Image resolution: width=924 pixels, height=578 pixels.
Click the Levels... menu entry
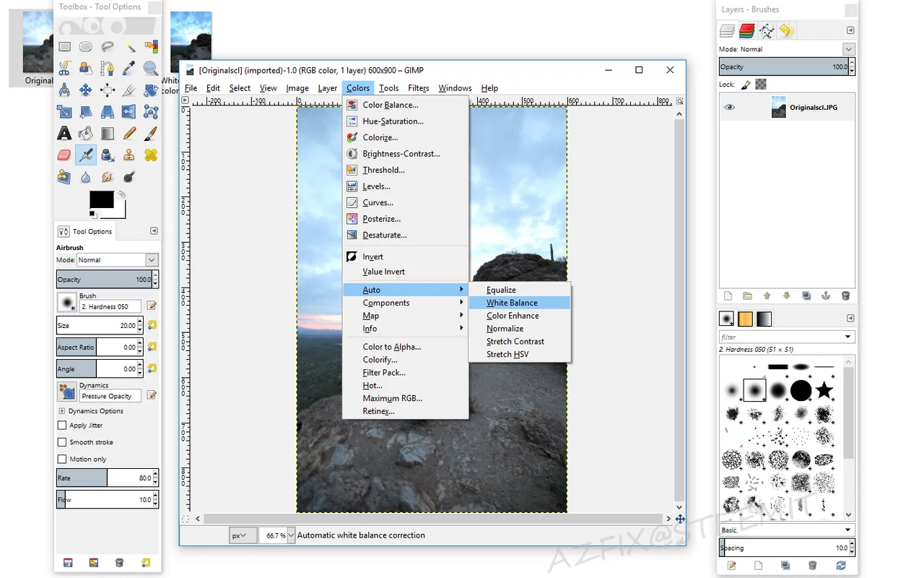click(376, 186)
